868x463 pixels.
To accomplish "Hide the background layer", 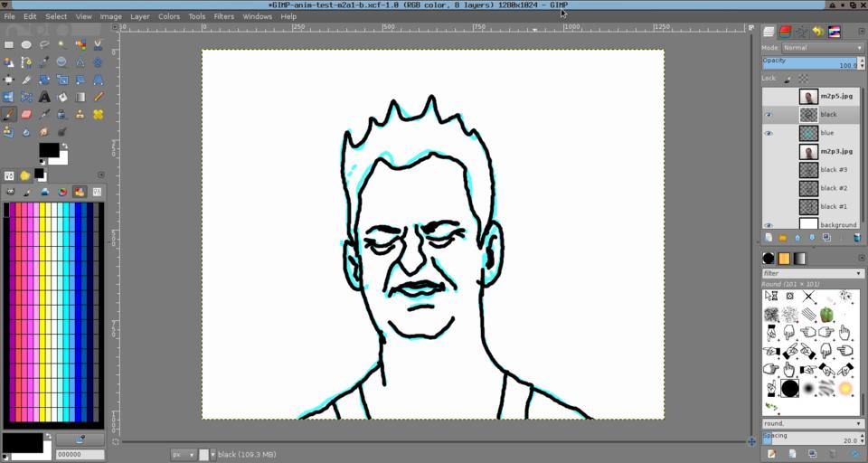I will pos(769,225).
